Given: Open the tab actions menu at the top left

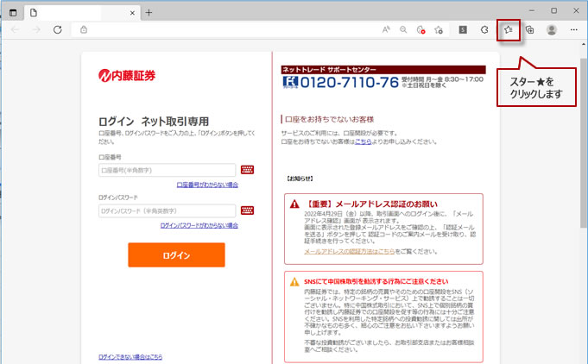Looking at the screenshot, I should point(13,11).
